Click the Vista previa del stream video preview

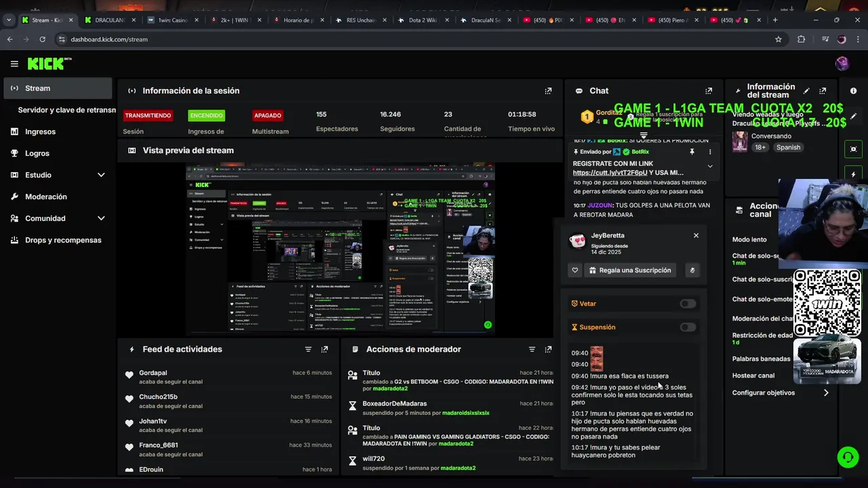(340, 249)
